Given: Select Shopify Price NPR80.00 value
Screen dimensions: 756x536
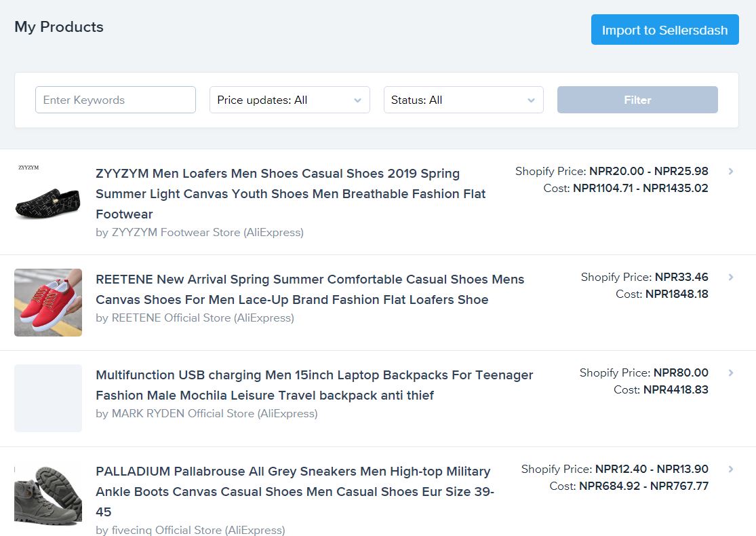Looking at the screenshot, I should pos(681,372).
